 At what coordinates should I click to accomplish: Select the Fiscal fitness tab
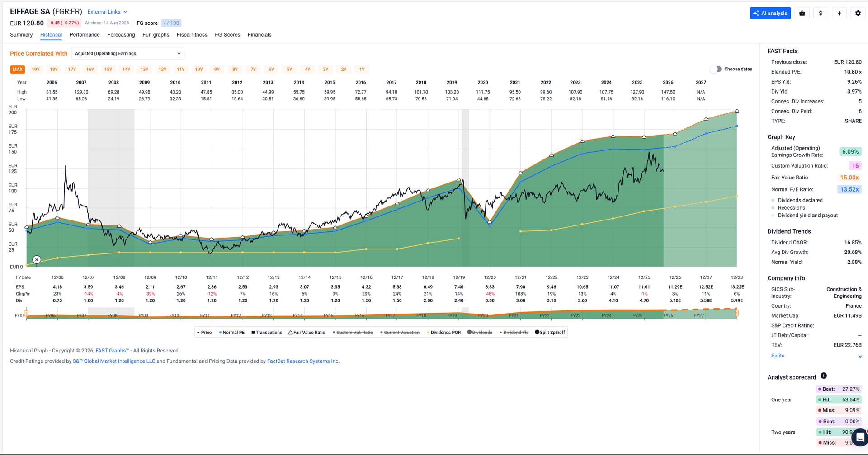192,35
